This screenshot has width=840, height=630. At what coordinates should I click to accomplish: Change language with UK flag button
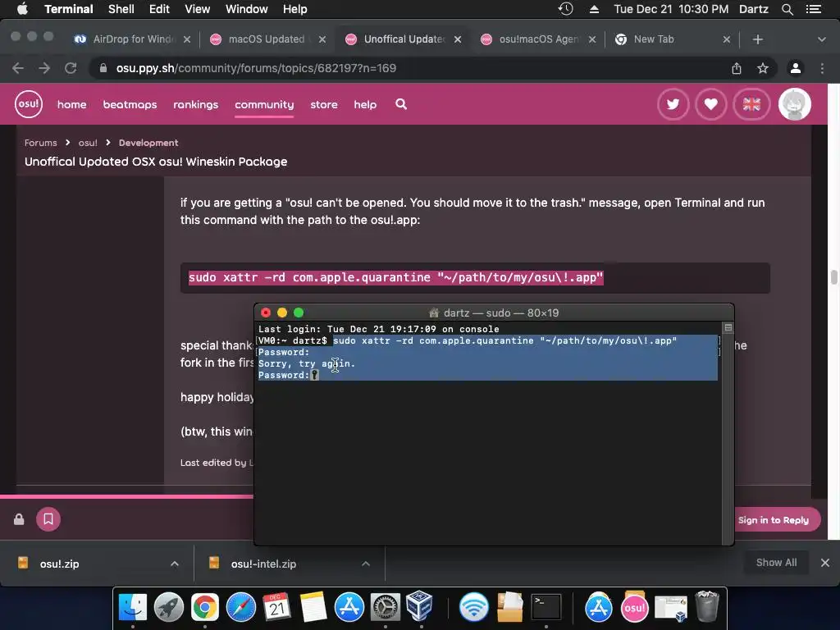[751, 104]
